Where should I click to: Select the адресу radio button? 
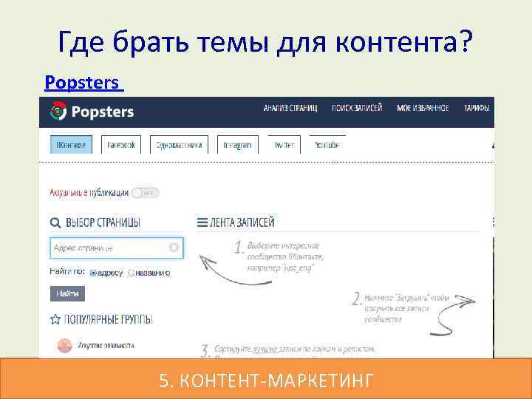[x=93, y=273]
